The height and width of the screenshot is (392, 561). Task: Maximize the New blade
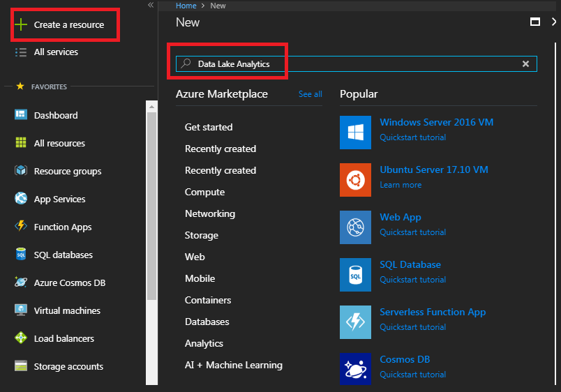point(535,22)
